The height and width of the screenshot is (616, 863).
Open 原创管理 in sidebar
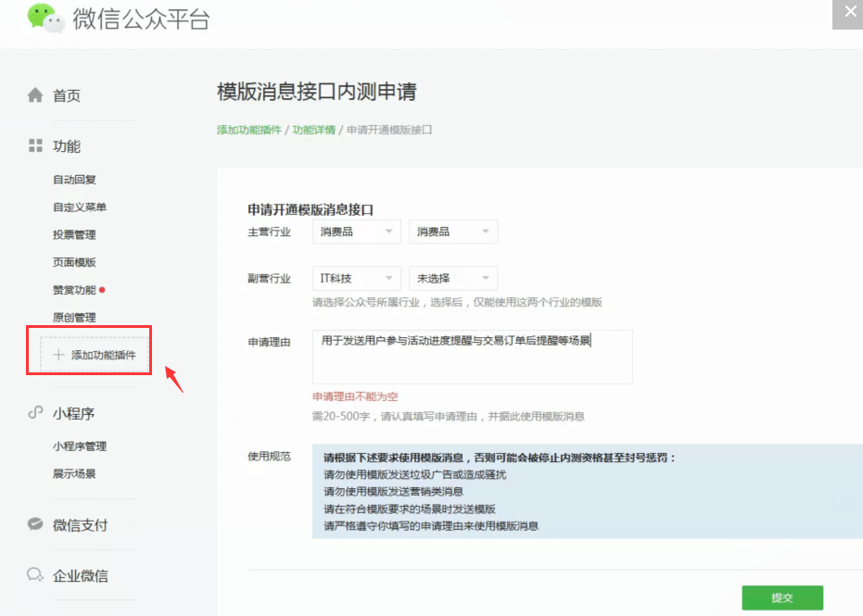(x=74, y=318)
